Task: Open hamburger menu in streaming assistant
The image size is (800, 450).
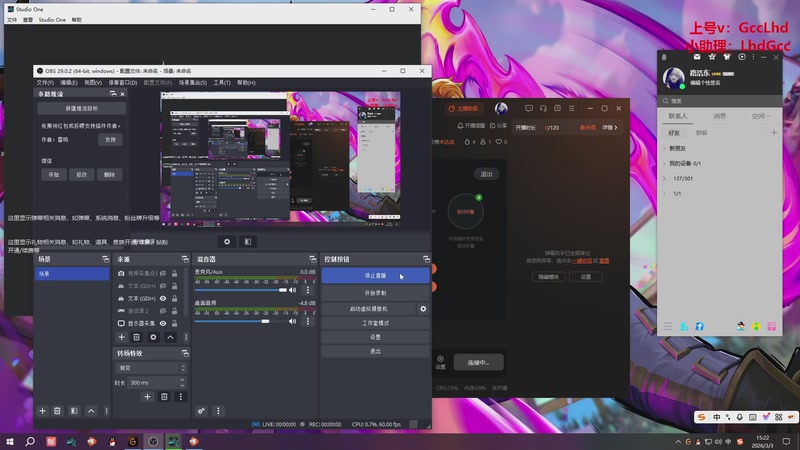Action: pos(571,108)
